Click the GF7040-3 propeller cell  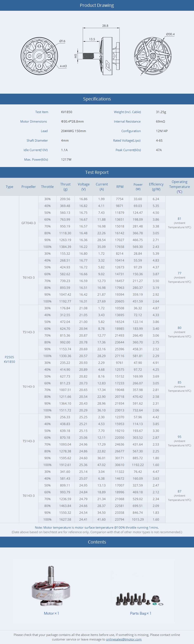click(x=29, y=223)
